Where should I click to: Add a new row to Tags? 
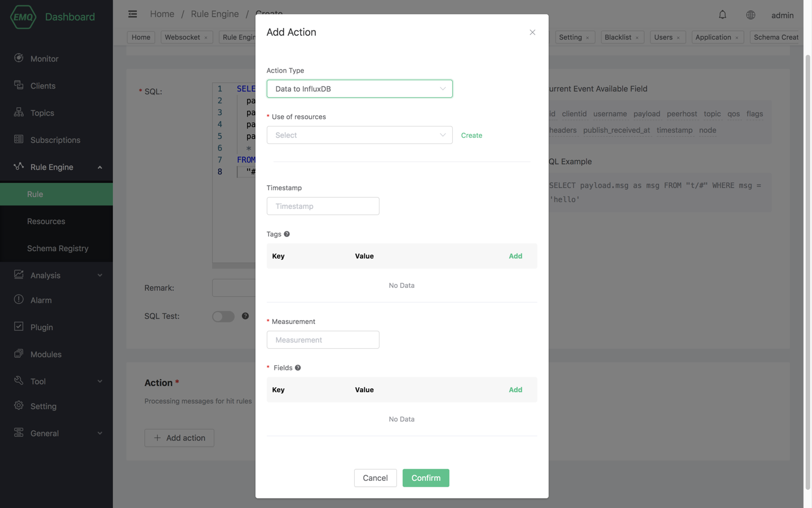coord(515,256)
